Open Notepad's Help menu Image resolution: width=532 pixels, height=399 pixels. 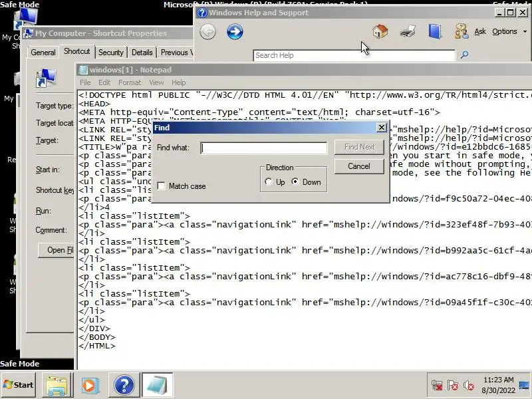(x=178, y=82)
